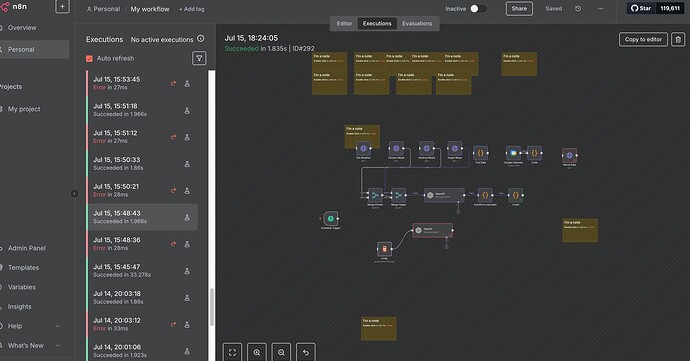Delete execution using the trash icon
The height and width of the screenshot is (361, 690).
(678, 40)
